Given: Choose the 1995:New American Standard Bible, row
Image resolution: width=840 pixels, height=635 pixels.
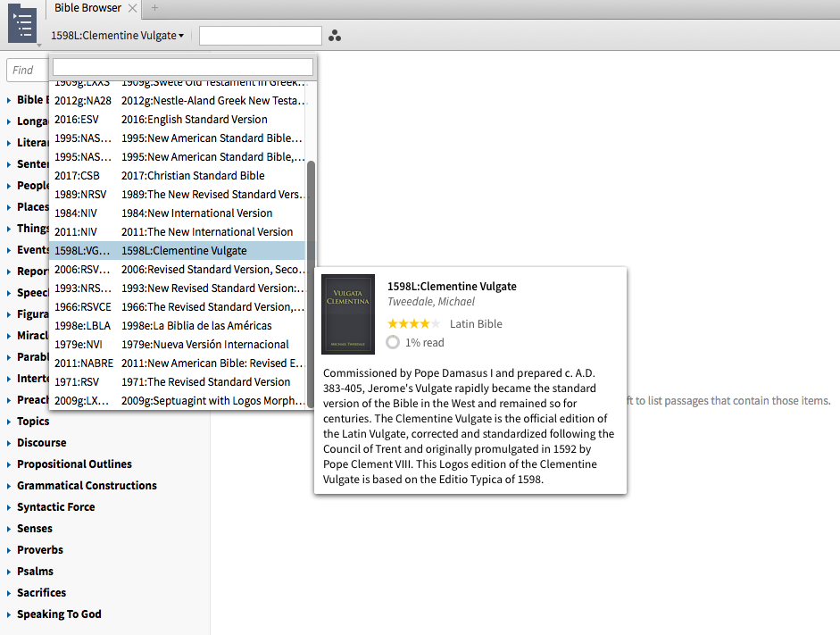Looking at the screenshot, I should point(179,157).
